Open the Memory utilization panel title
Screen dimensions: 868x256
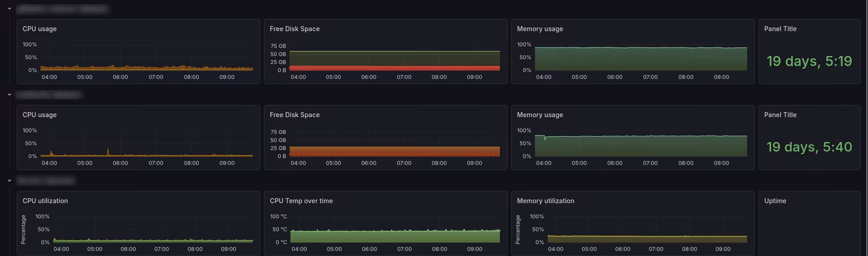[545, 201]
